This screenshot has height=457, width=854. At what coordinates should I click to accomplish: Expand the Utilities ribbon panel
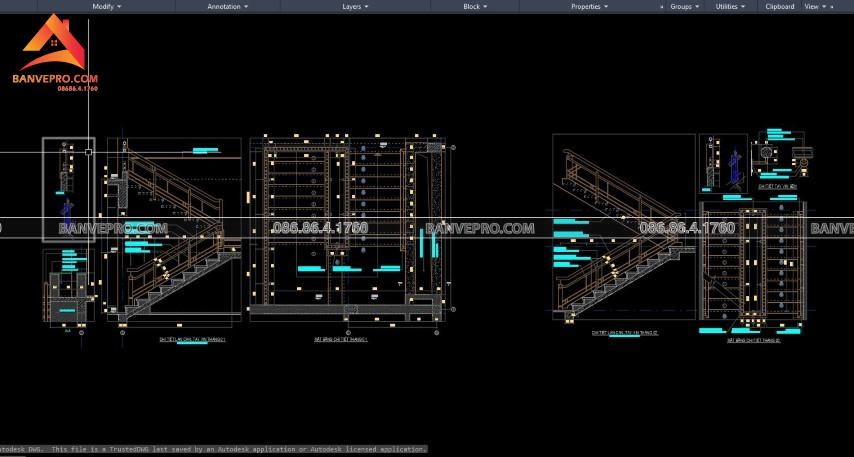tap(730, 7)
